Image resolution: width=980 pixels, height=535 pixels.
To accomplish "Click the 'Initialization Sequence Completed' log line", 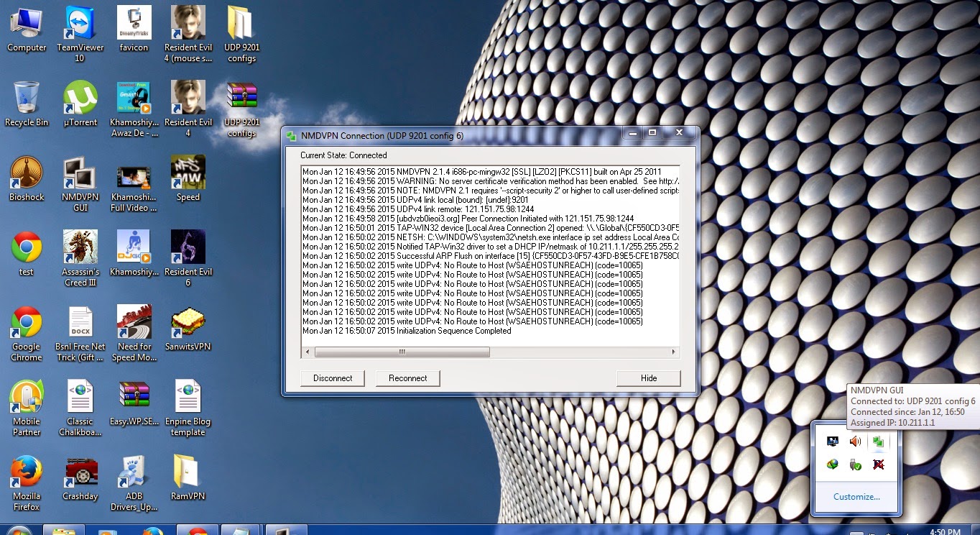I will 407,331.
